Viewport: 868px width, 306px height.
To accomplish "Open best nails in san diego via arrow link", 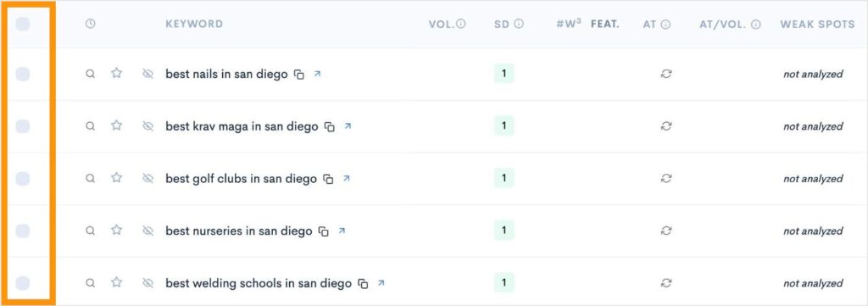I will coord(317,74).
